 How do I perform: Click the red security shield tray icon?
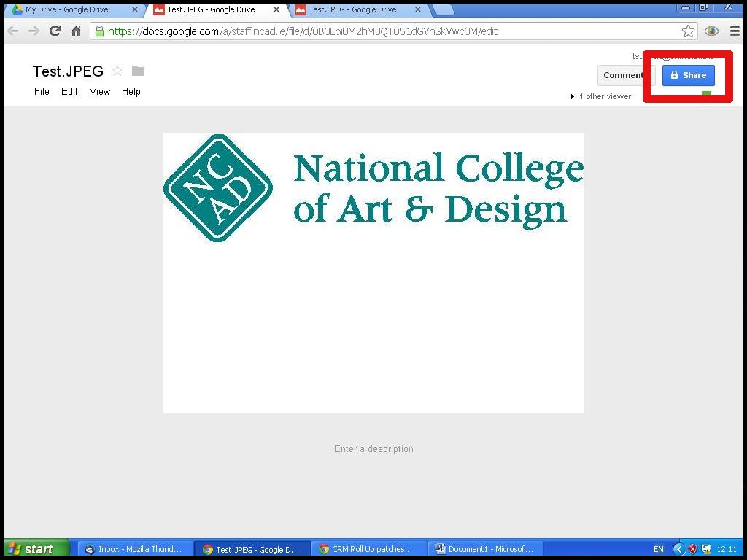point(693,549)
